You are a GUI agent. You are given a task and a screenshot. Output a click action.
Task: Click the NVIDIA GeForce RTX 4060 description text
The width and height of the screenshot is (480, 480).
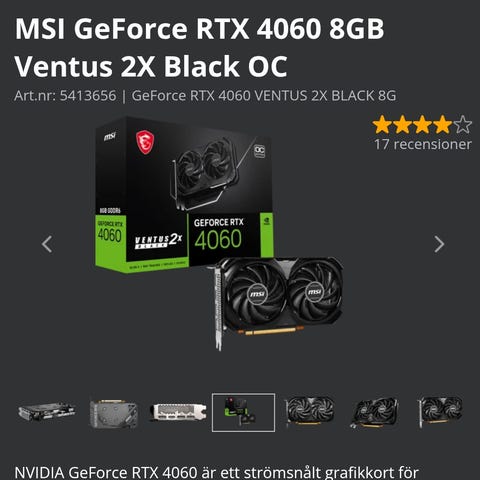pyautogui.click(x=217, y=472)
